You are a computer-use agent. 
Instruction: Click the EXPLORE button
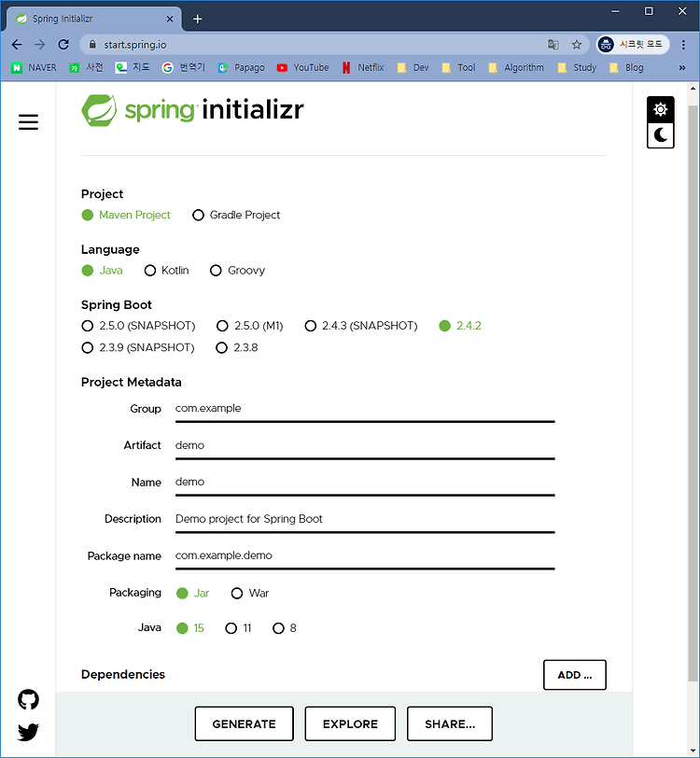point(350,723)
